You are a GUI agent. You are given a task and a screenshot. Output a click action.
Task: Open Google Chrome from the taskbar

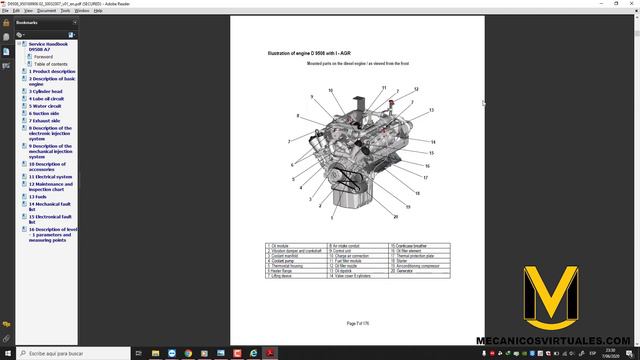pos(188,353)
